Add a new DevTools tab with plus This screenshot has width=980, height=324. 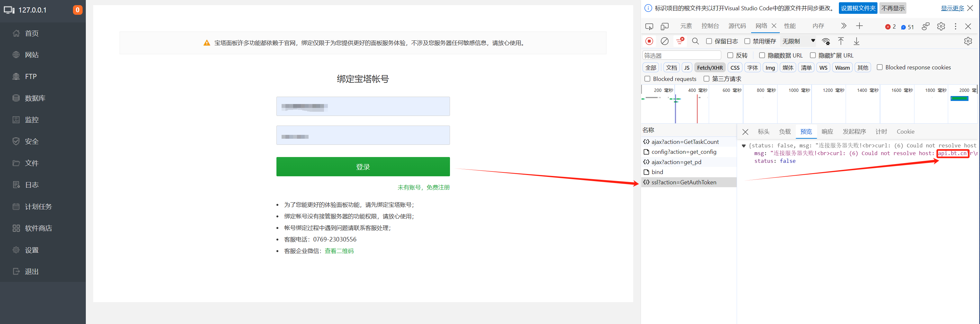(859, 26)
